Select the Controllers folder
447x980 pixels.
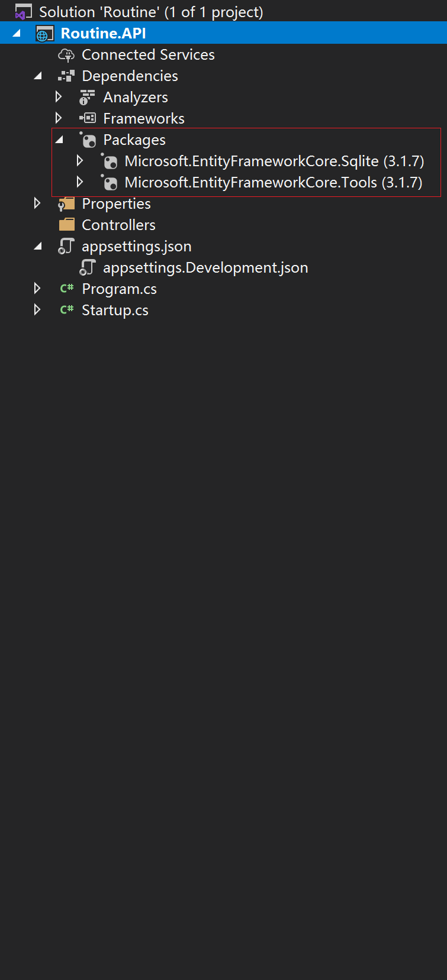point(118,225)
